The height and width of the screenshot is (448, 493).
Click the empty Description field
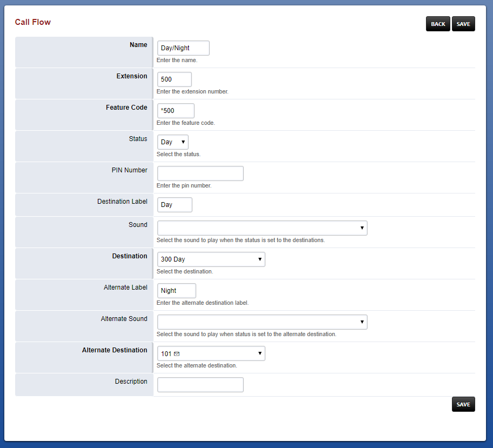click(x=200, y=385)
